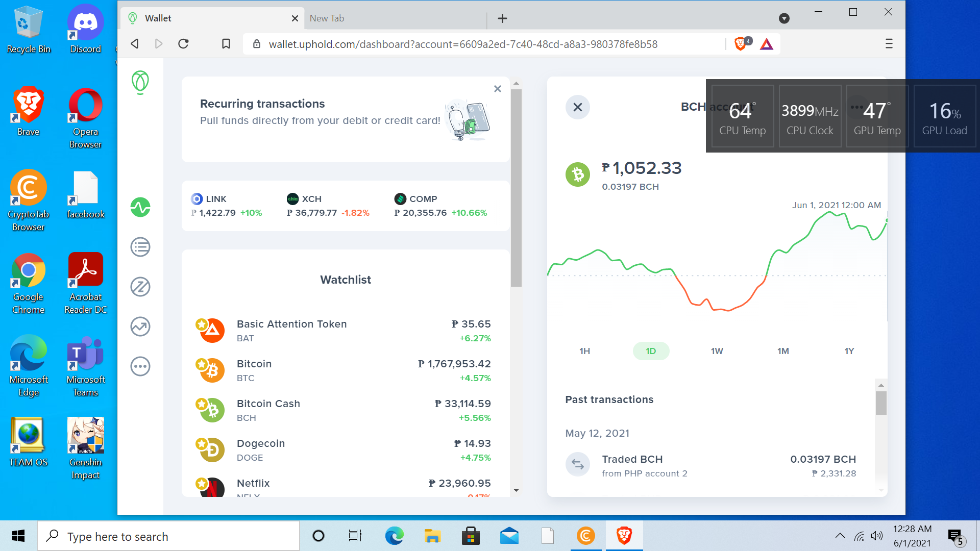Image resolution: width=980 pixels, height=551 pixels.
Task: Open the notification center icon
Action: point(956,537)
